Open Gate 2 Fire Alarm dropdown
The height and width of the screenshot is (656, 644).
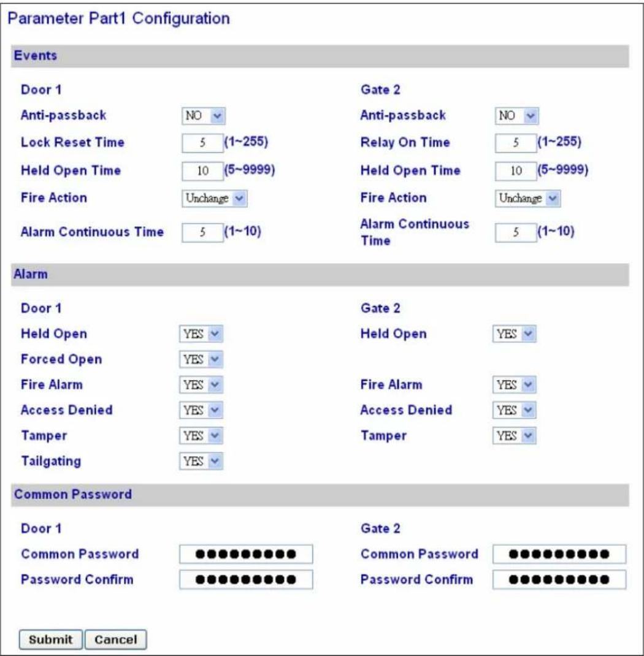point(514,385)
